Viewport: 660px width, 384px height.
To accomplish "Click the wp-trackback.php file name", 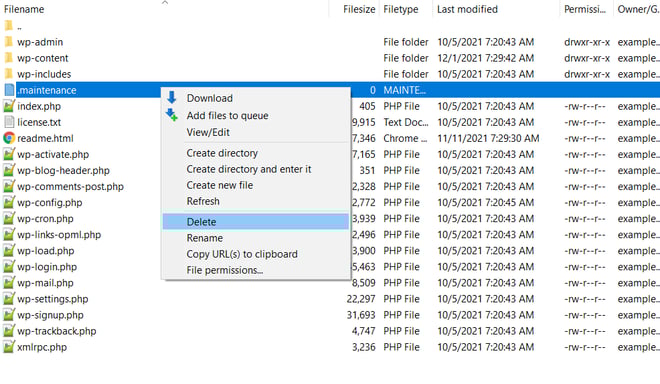I will click(56, 331).
